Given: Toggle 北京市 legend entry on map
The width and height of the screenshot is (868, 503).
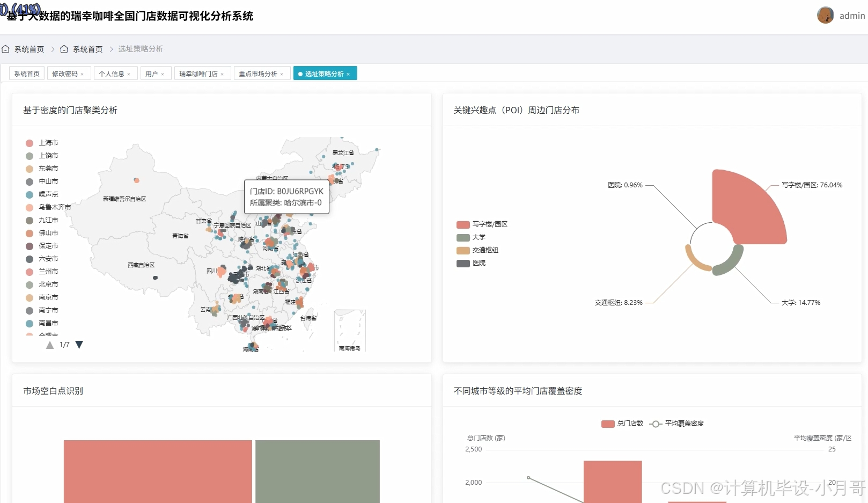Looking at the screenshot, I should coord(42,285).
